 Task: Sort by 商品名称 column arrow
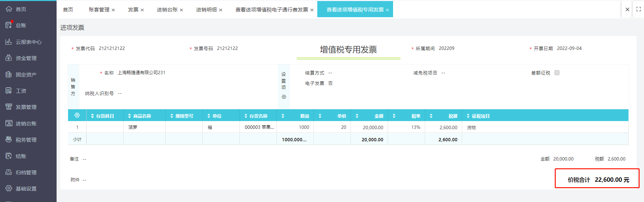pos(130,116)
